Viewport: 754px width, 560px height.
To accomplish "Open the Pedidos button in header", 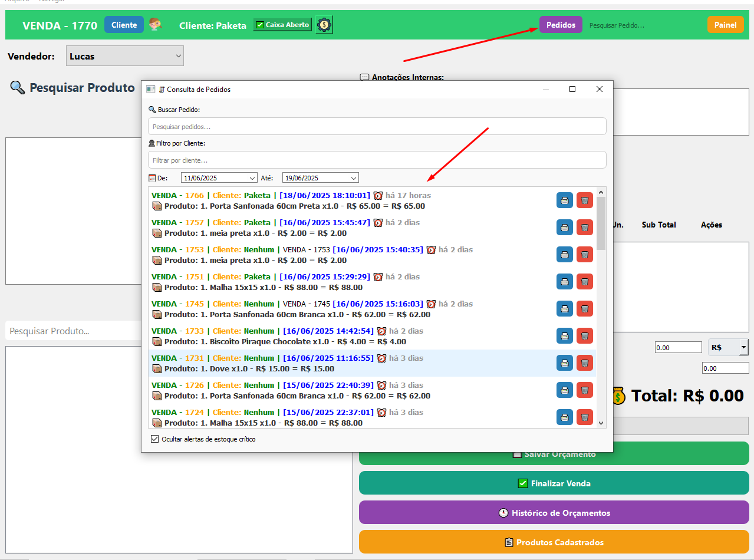I will 561,25.
